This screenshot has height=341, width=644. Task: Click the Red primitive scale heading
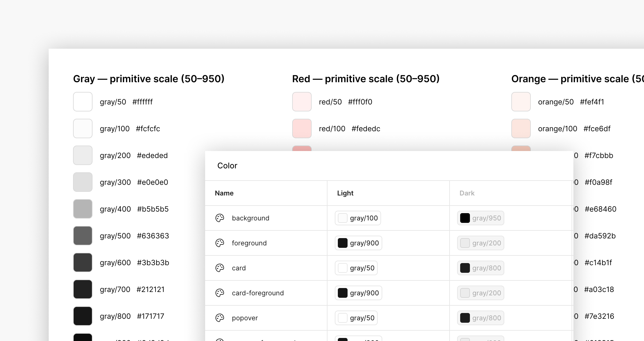pyautogui.click(x=366, y=79)
